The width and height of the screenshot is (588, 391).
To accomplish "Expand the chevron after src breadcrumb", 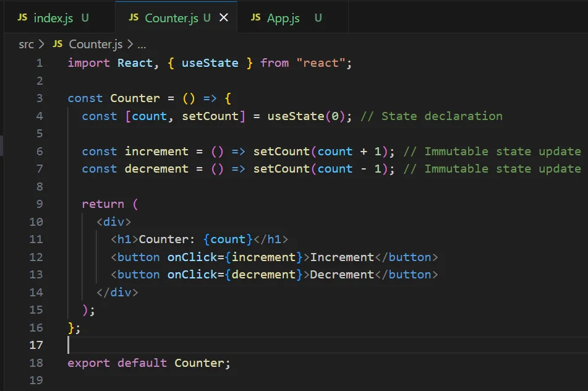I will (41, 45).
